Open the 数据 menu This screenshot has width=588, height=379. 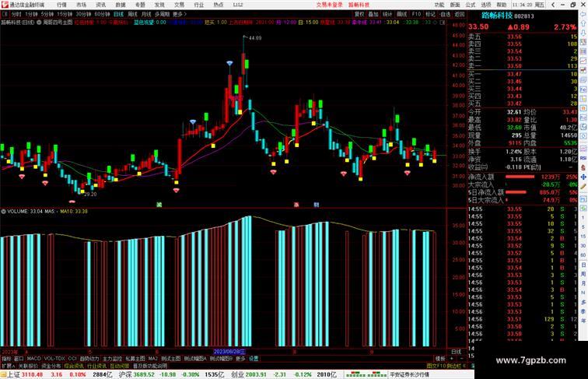(x=121, y=5)
